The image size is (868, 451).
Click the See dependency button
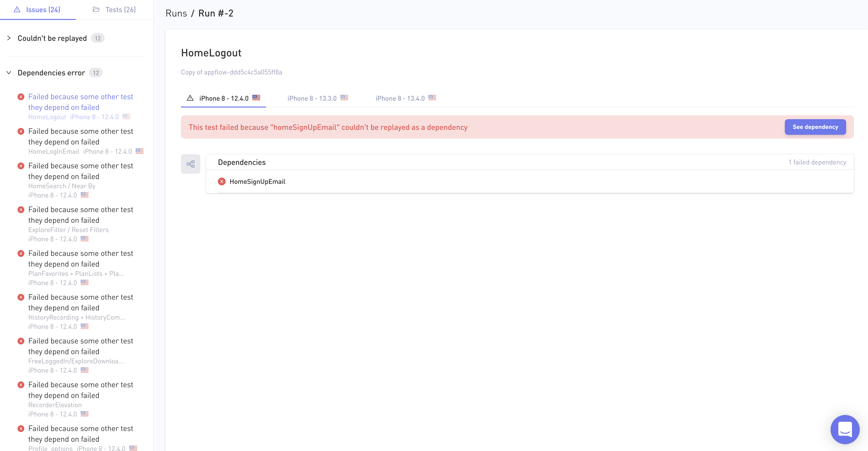tap(815, 127)
